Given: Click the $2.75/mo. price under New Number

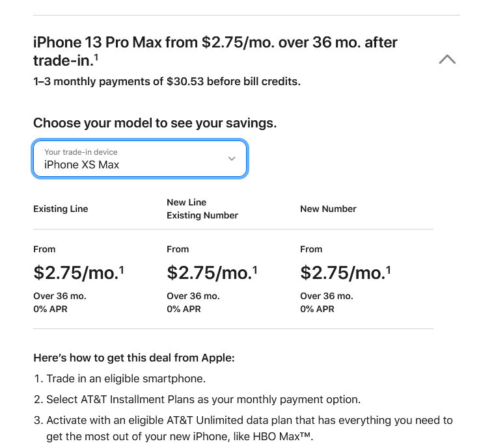Looking at the screenshot, I should click(342, 272).
